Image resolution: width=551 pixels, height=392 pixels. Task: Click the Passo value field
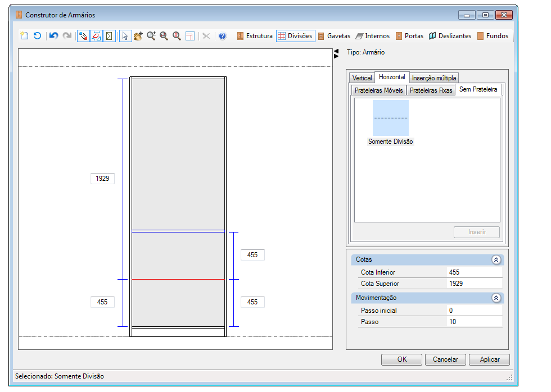[x=475, y=322]
